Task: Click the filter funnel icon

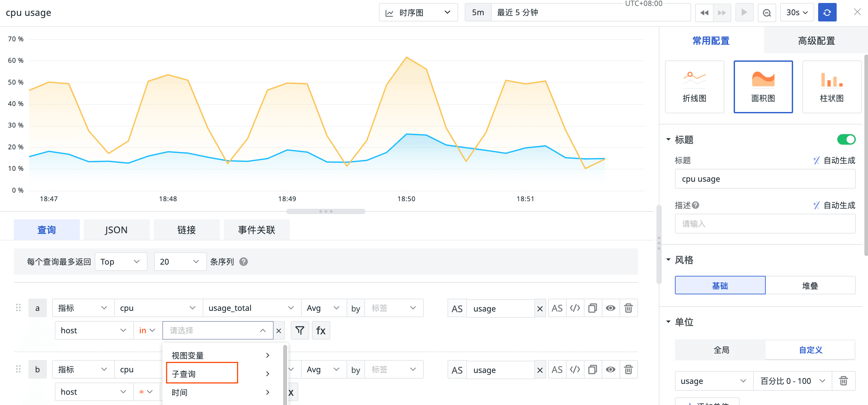Action: 300,330
